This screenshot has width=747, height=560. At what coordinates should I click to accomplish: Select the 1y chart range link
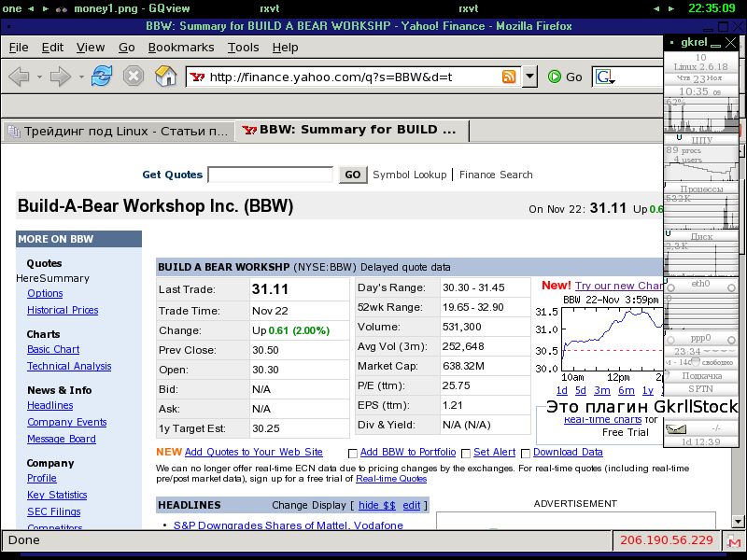click(648, 390)
